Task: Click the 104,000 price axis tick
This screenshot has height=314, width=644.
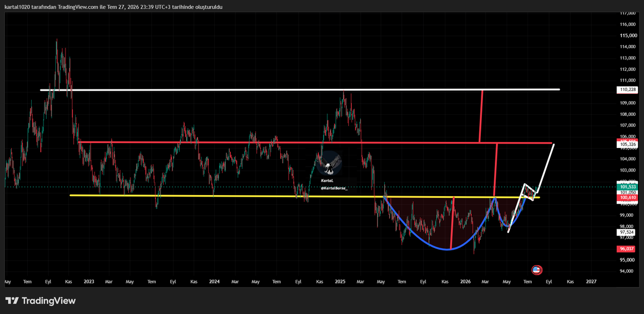Action: click(627, 159)
